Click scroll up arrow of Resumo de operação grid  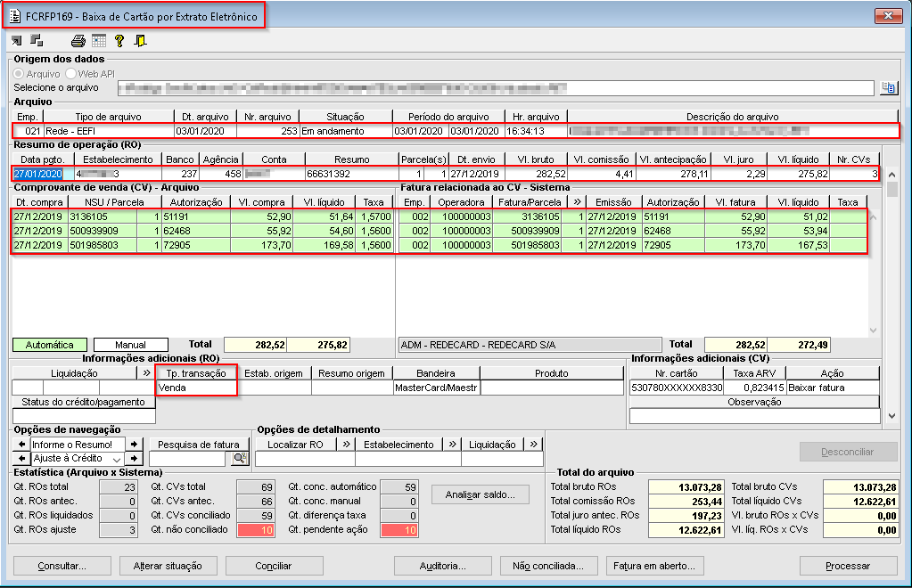click(x=891, y=175)
